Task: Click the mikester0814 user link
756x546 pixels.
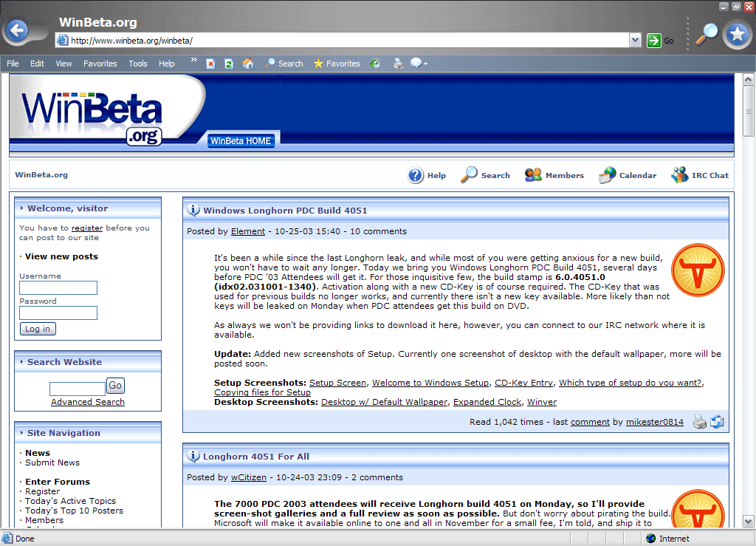Action: [655, 422]
